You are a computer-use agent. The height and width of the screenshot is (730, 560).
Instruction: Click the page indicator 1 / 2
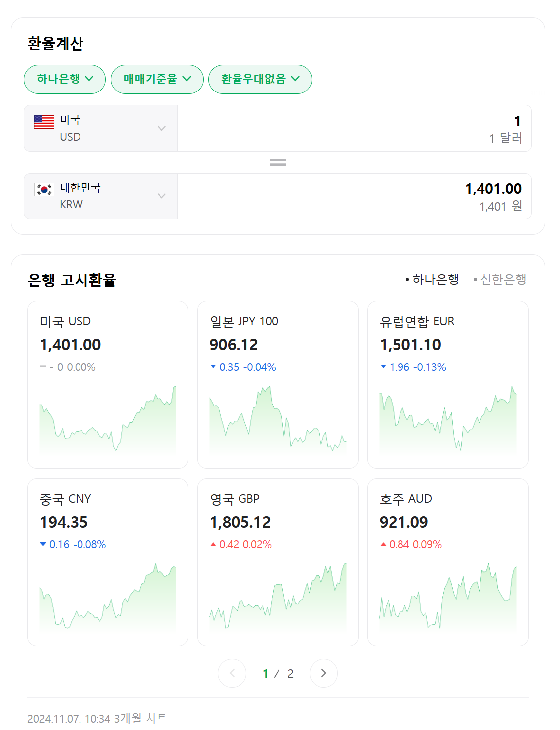coord(278,674)
